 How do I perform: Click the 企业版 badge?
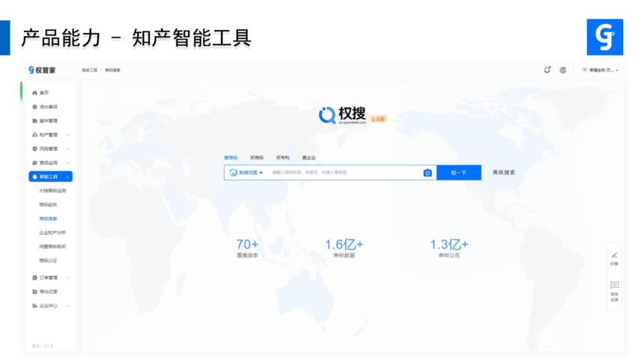click(378, 119)
